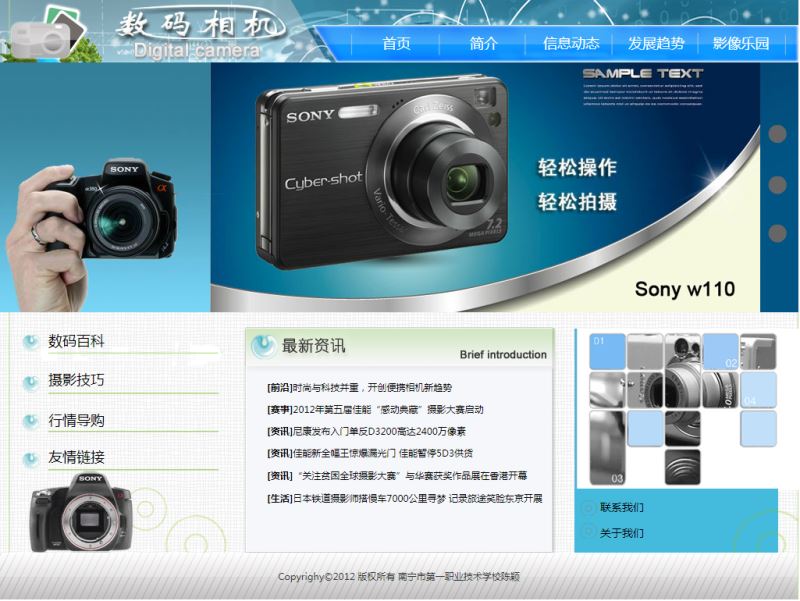The width and height of the screenshot is (800, 601).
Task: Click the Sony Cyber-shot camera banner image
Action: [x=382, y=172]
